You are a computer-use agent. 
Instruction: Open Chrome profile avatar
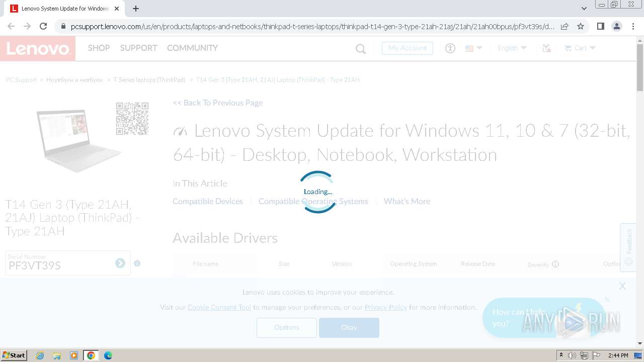click(x=616, y=26)
